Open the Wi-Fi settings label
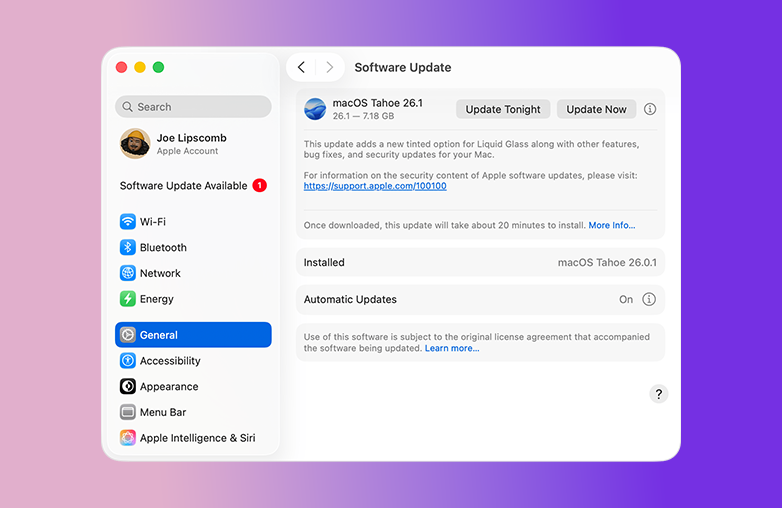The image size is (782, 508). tap(153, 221)
